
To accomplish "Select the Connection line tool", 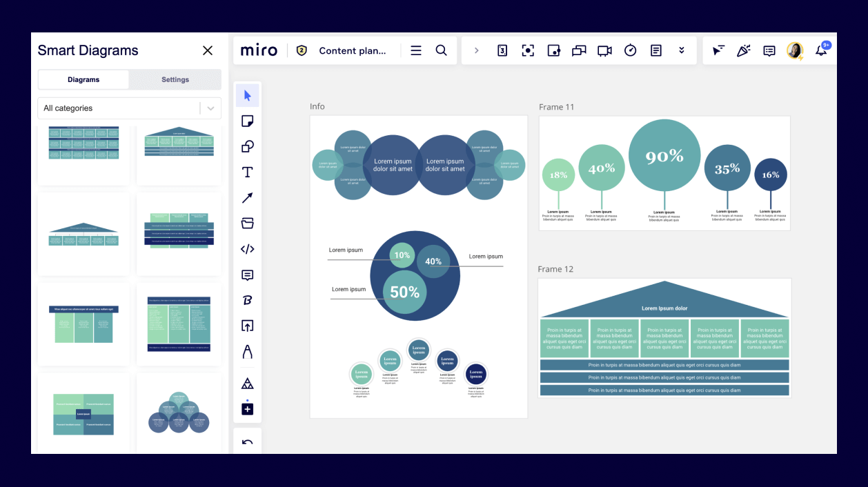I will [247, 198].
